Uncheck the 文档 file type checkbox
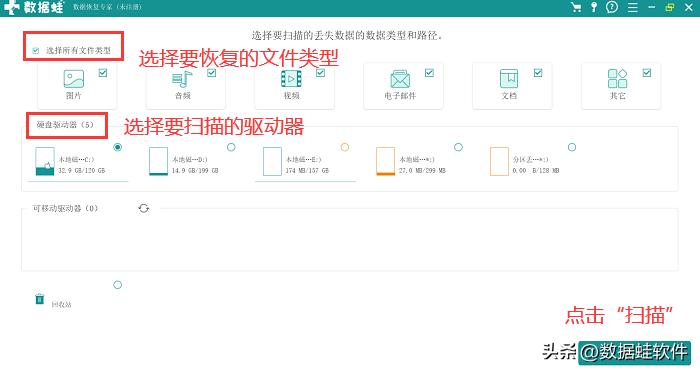Screen dimensions: 700x372 (538, 73)
